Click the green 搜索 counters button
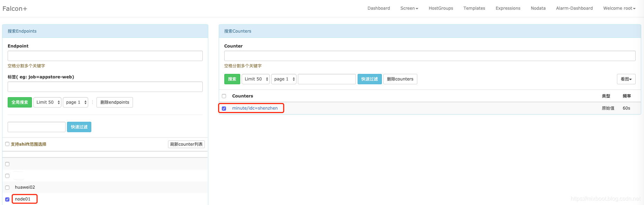This screenshot has height=205, width=644. [232, 79]
